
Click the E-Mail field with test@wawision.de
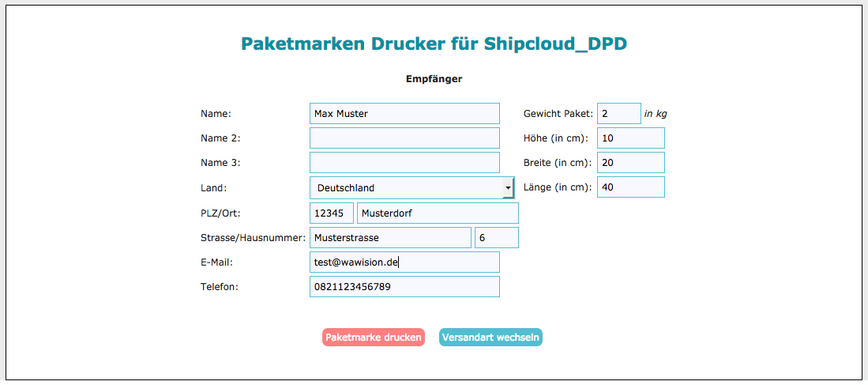point(404,262)
